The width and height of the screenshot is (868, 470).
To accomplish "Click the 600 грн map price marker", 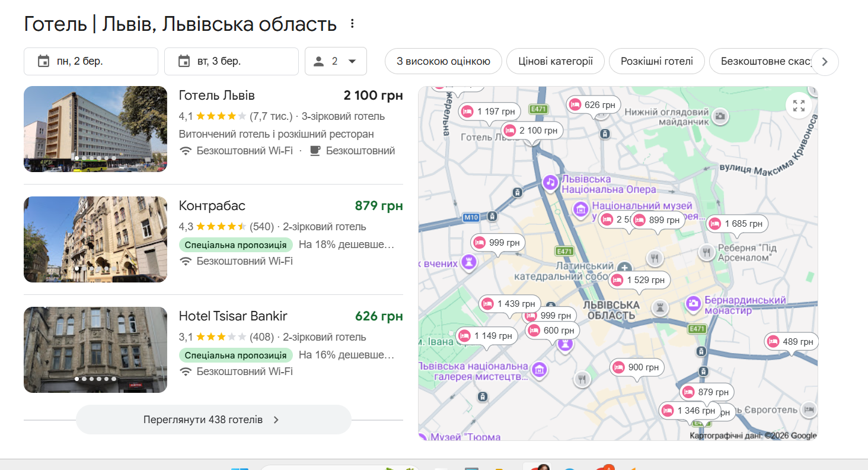I will coord(552,331).
